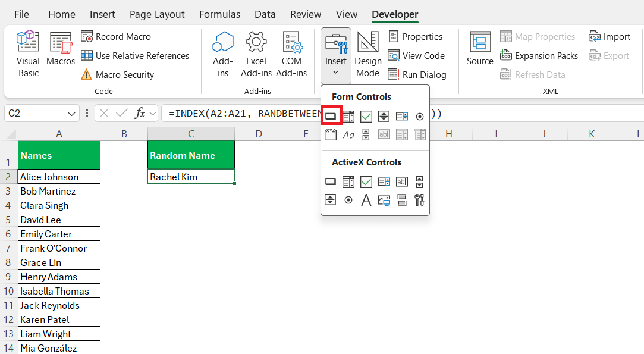The width and height of the screenshot is (644, 354).
Task: Select column C header
Action: coord(191,134)
